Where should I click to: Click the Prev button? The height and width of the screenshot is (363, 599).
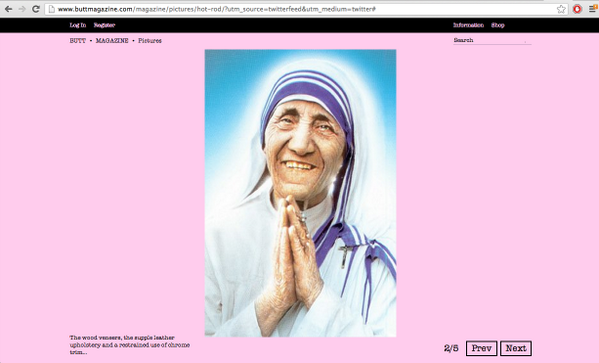[481, 348]
